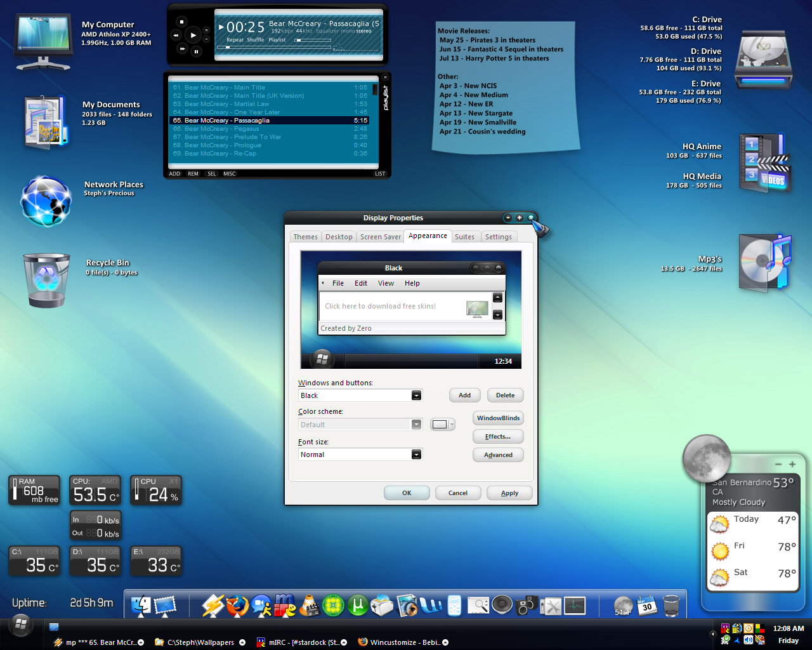This screenshot has height=650, width=812.
Task: Open My Documents desktop icon
Action: coord(46,122)
